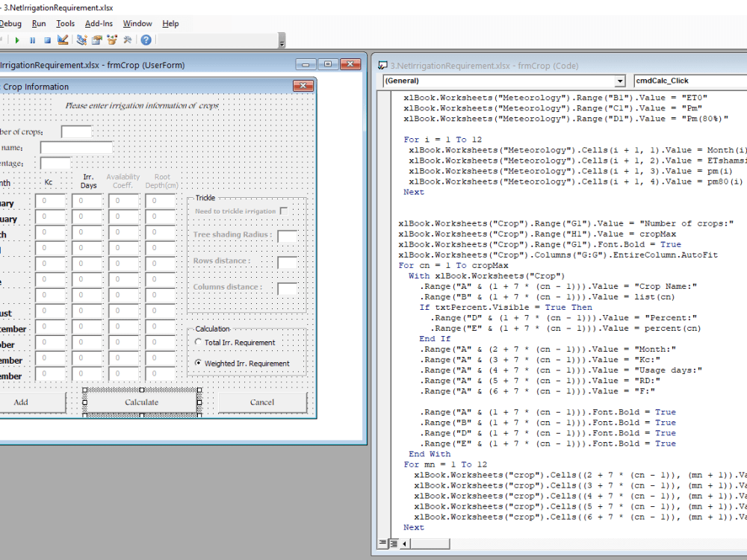This screenshot has height=560, width=747.
Task: Select the Break icon on the toolbar
Action: click(x=32, y=39)
